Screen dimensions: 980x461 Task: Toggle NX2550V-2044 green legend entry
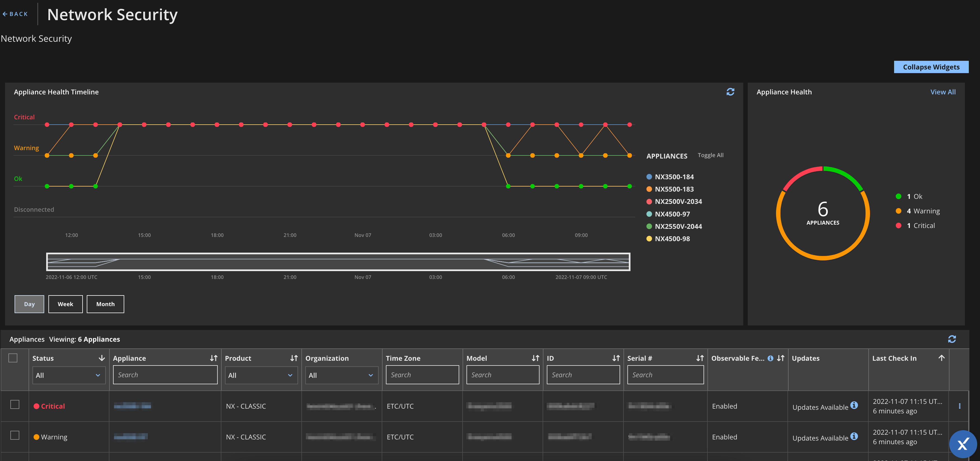point(674,226)
